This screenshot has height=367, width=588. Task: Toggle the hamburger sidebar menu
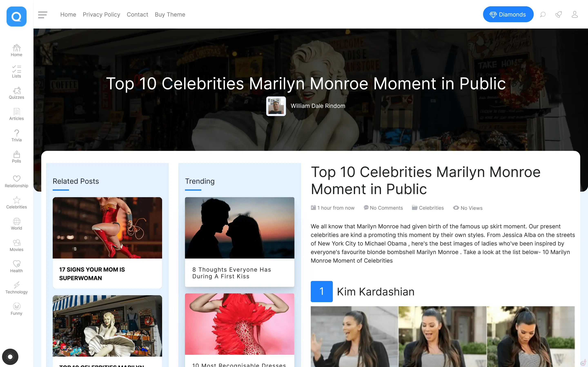tap(42, 14)
